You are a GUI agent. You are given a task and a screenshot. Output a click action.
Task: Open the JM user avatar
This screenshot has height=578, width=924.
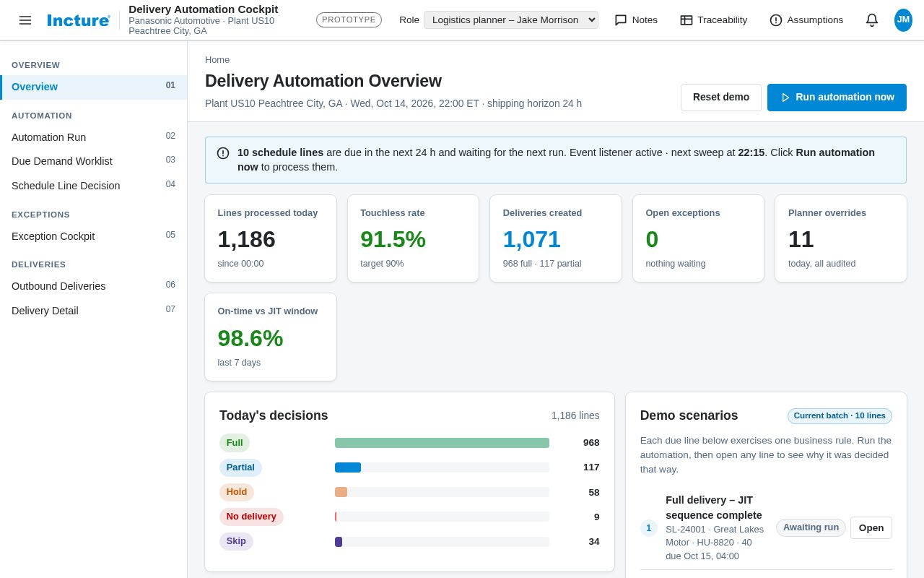click(x=903, y=20)
